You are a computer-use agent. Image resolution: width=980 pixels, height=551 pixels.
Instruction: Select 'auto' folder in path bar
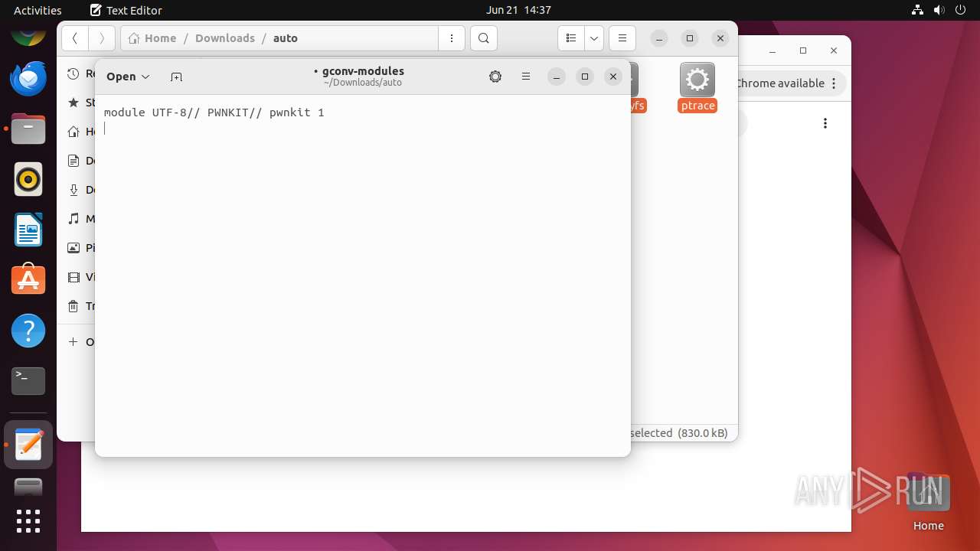[286, 38]
